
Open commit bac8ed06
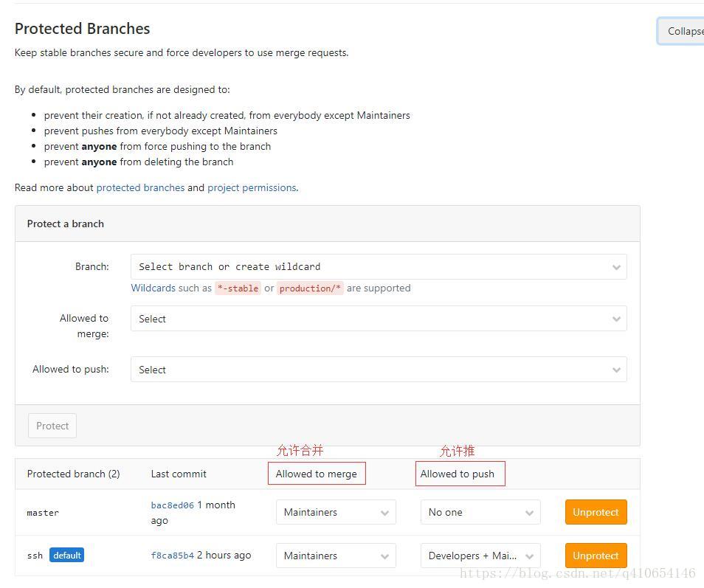pyautogui.click(x=172, y=505)
